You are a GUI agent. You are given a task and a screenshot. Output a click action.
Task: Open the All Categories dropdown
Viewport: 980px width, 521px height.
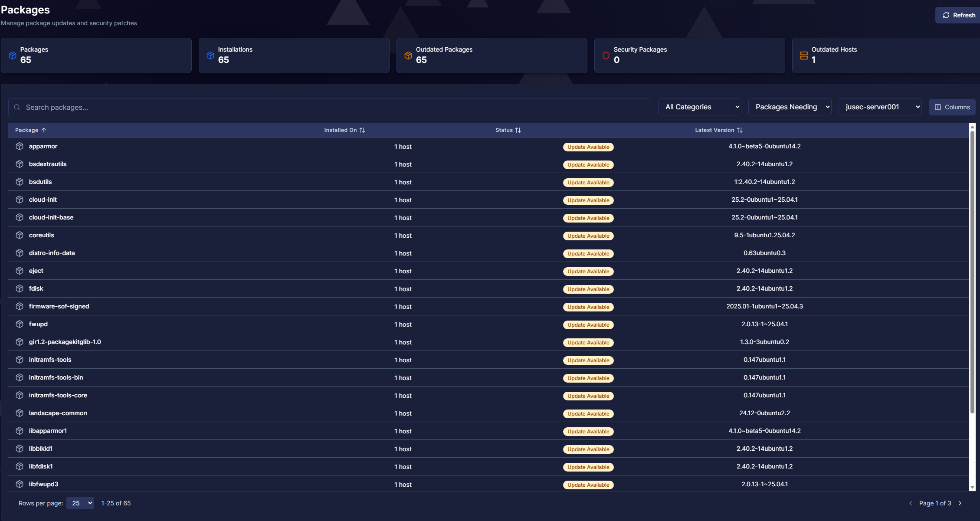(x=699, y=107)
